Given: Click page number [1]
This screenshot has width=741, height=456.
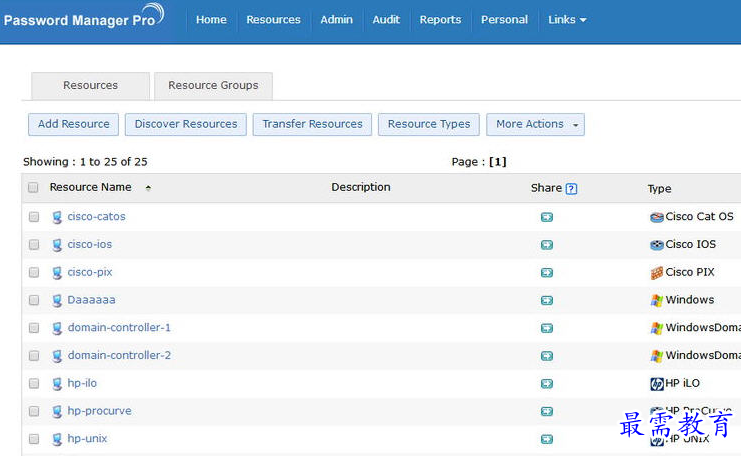Looking at the screenshot, I should click(x=498, y=162).
